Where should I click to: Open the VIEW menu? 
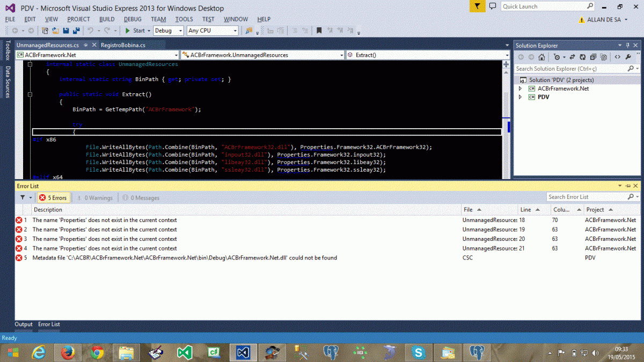click(x=52, y=19)
